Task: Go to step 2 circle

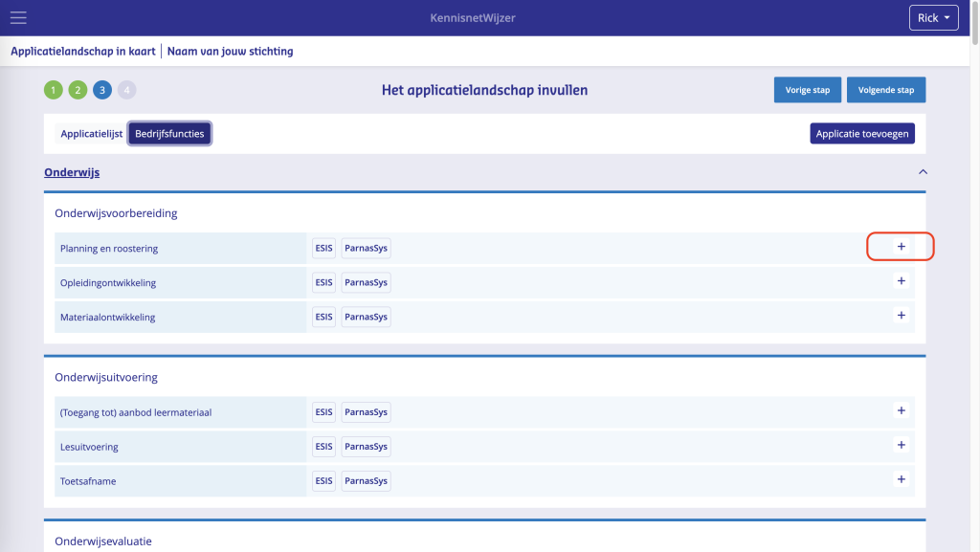Action: 78,90
